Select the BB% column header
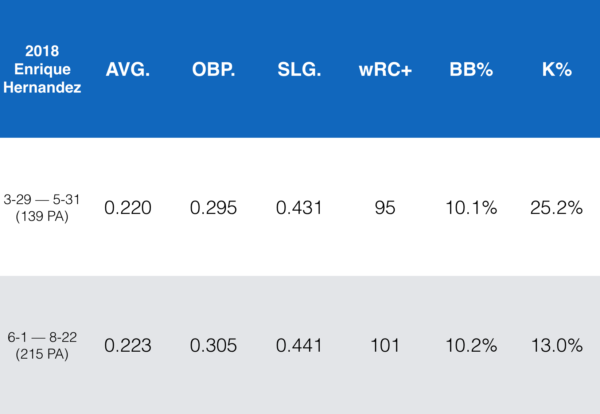The width and height of the screenshot is (600, 414). (468, 69)
